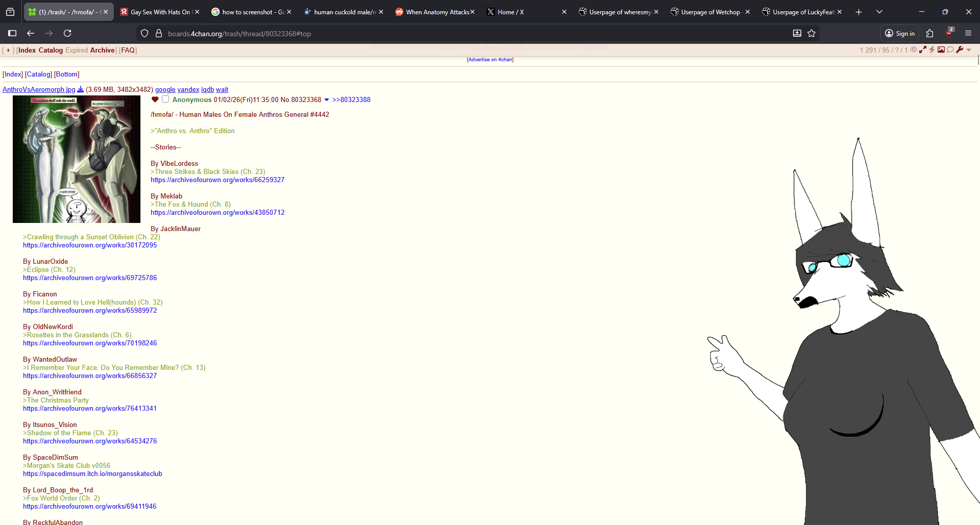Open the uBlock Origin extension icon
Image resolution: width=980 pixels, height=525 pixels.
[x=949, y=33]
